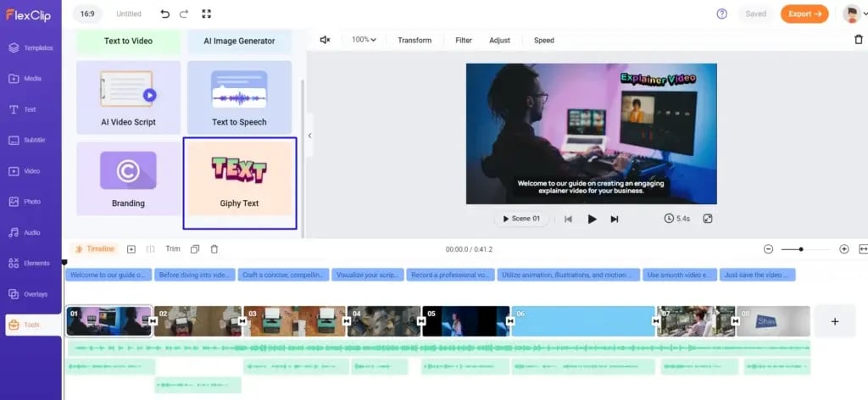The height and width of the screenshot is (400, 868).
Task: Switch to the Subtitle sidebar tab
Action: point(31,140)
